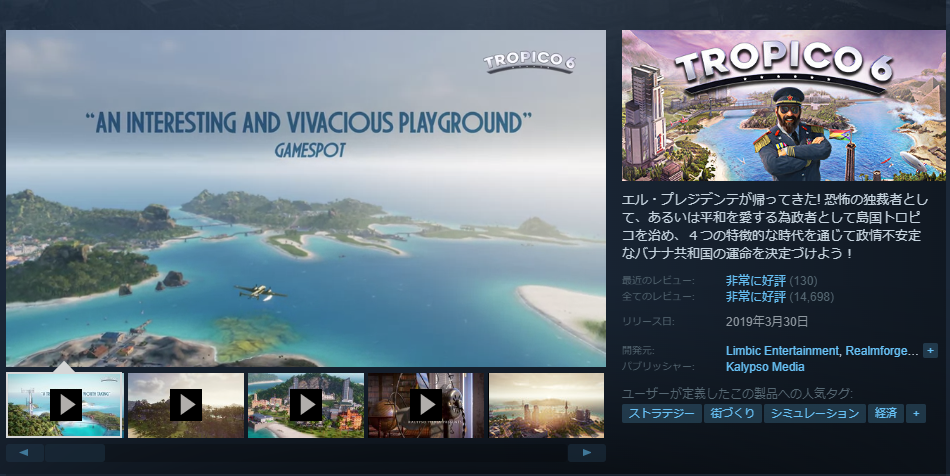Open recent reviews 非常に好評 (130) link
Viewport: 950px width, 476px height.
tap(771, 280)
